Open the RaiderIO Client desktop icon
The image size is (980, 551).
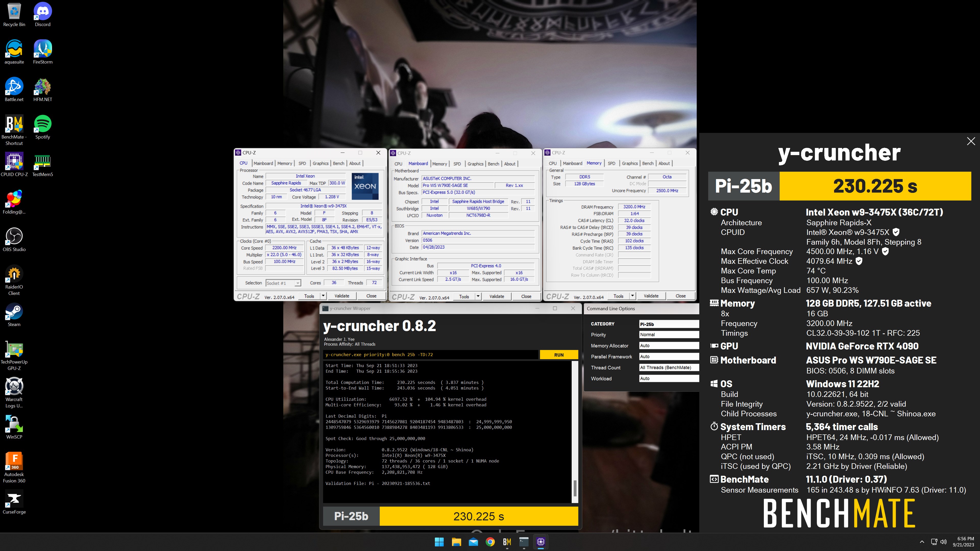click(x=14, y=280)
